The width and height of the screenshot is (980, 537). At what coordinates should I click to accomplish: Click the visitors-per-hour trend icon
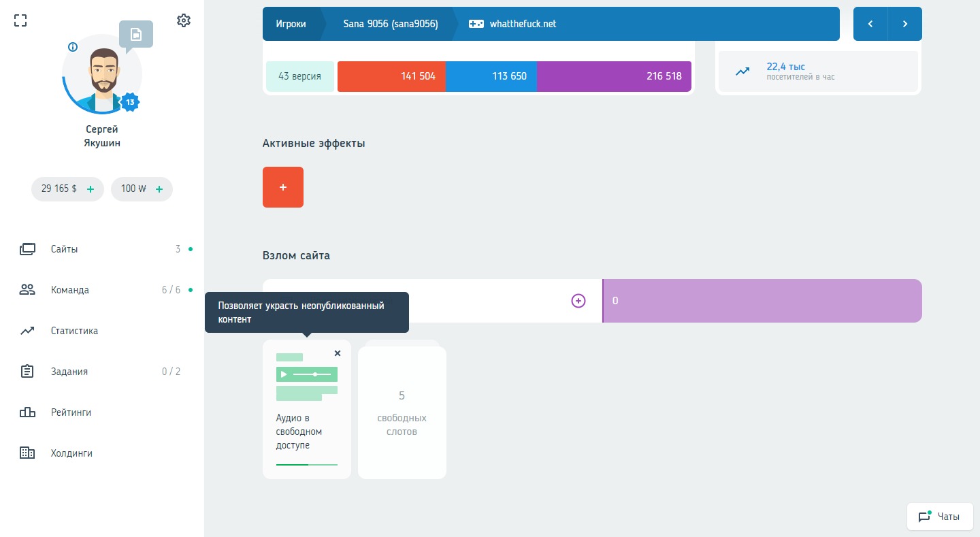pos(742,71)
